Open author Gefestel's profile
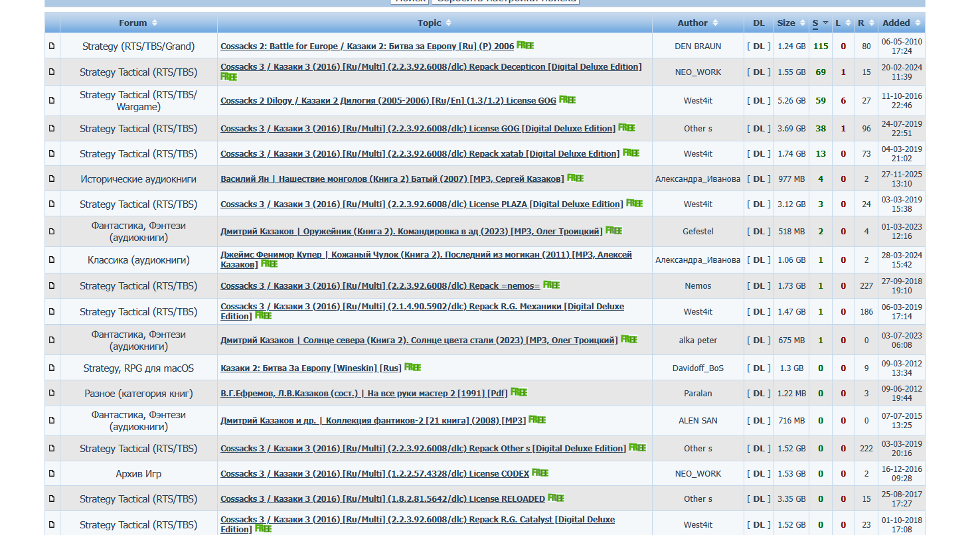 (698, 232)
